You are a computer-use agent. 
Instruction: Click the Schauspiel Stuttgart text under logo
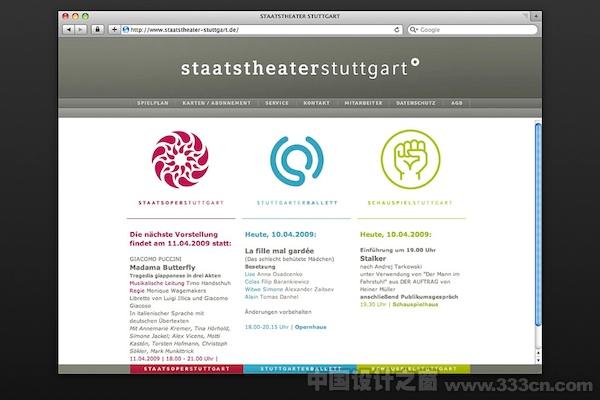tap(410, 203)
